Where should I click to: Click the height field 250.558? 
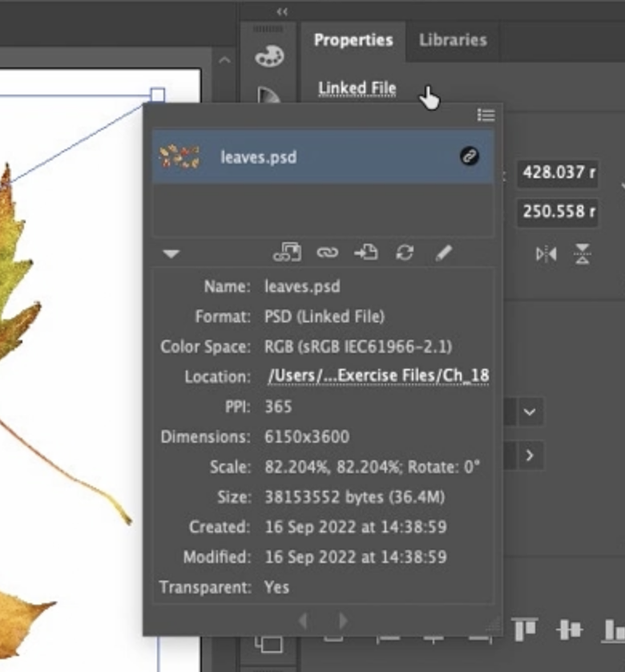point(558,212)
